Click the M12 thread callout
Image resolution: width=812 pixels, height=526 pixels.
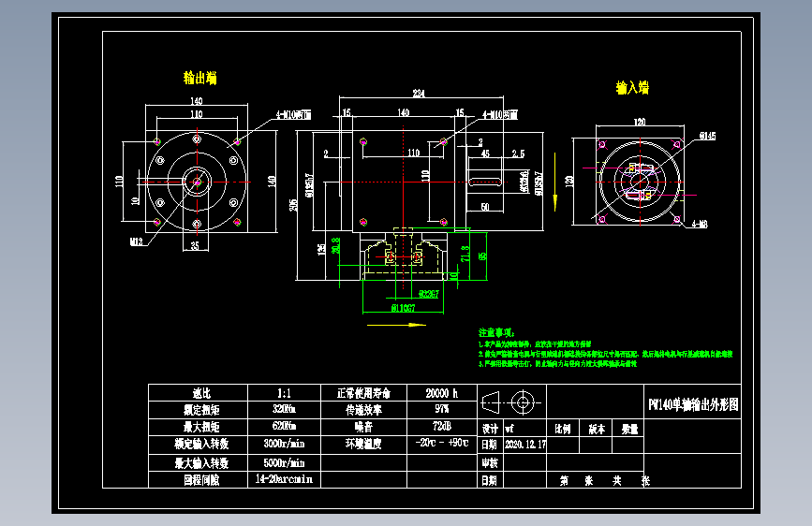click(136, 241)
